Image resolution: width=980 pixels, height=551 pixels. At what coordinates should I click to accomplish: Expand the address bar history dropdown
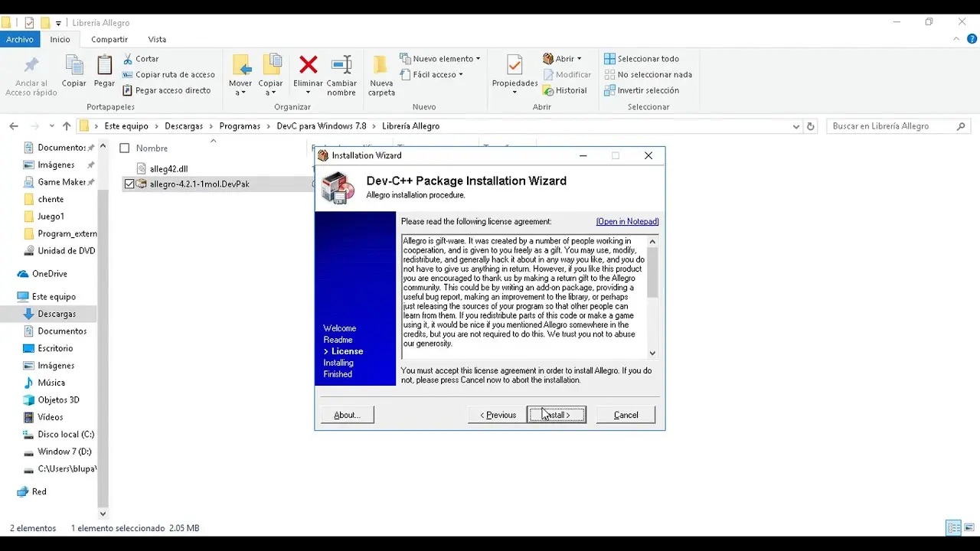coord(796,126)
